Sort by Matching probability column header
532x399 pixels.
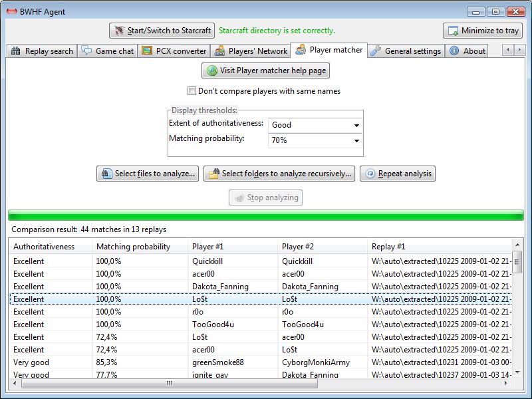pyautogui.click(x=140, y=247)
